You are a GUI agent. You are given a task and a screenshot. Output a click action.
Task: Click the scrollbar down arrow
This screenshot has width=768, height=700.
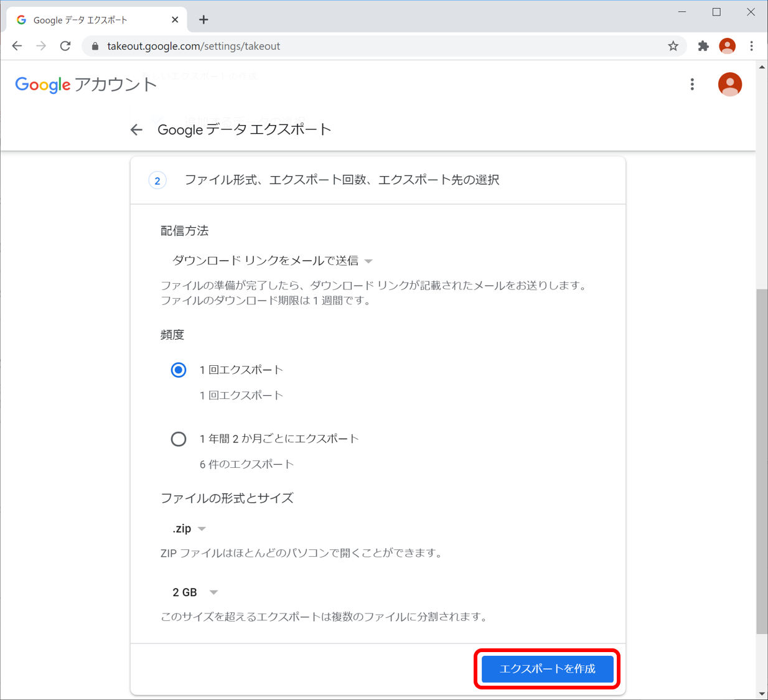pos(762,694)
